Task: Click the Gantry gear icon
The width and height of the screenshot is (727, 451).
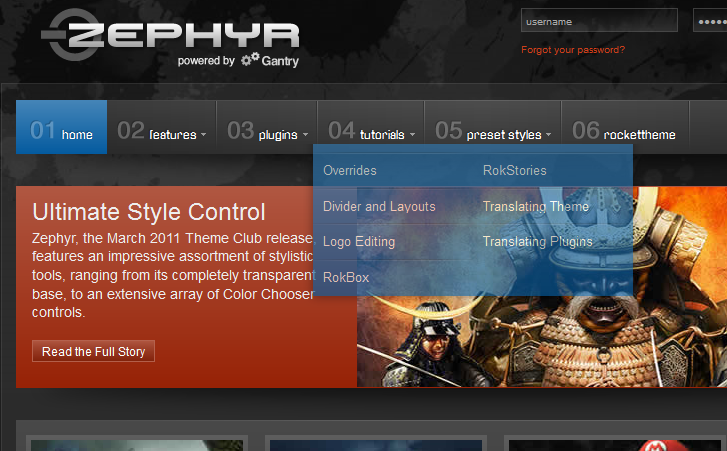Action: coord(250,59)
